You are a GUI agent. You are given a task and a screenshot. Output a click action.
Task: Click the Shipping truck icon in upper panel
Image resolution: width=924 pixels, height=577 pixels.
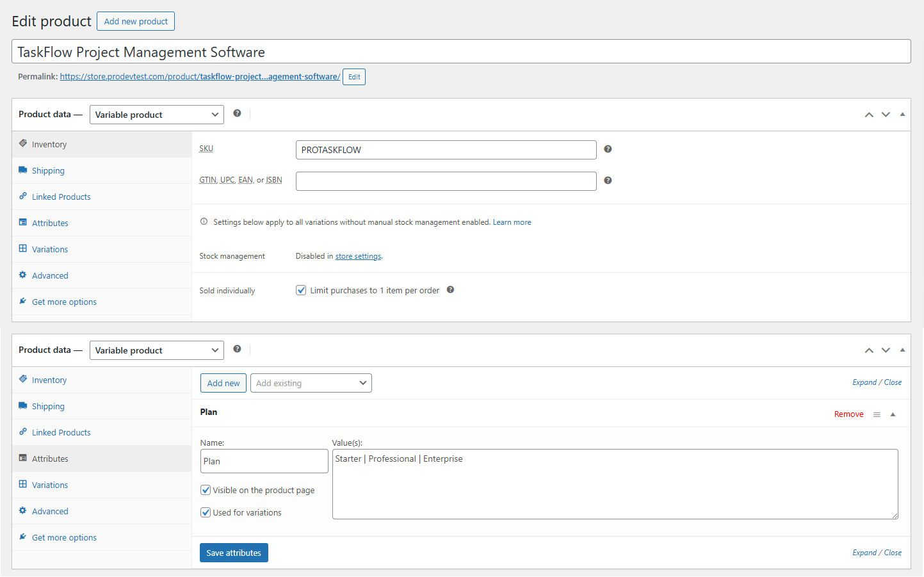23,170
